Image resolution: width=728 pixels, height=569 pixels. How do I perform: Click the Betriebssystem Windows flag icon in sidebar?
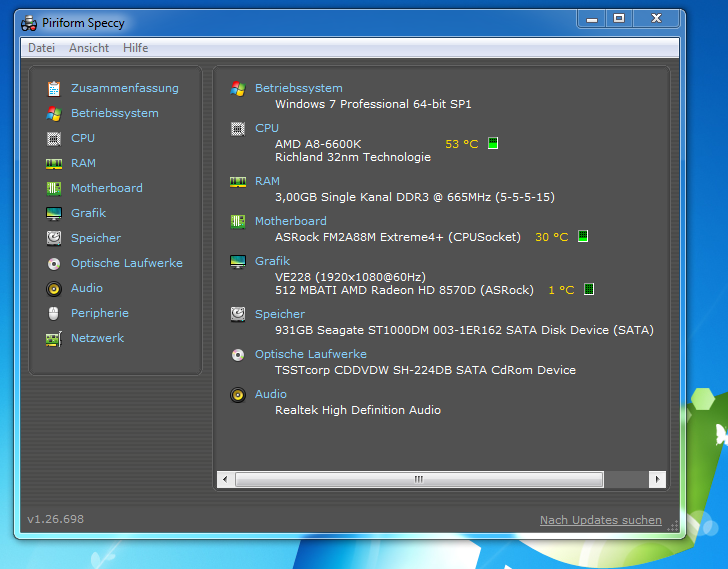coord(54,113)
